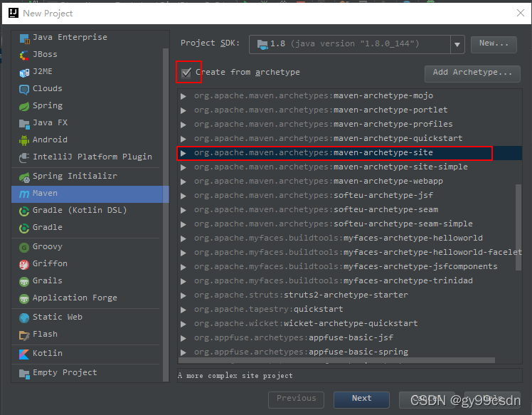Choose Application Forge icon
Image resolution: width=532 pixels, height=415 pixels.
[x=24, y=298]
